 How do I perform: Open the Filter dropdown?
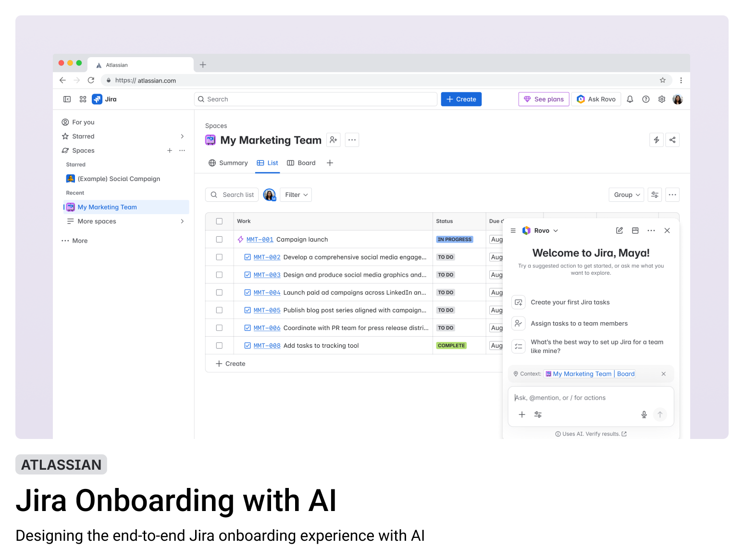pos(296,195)
